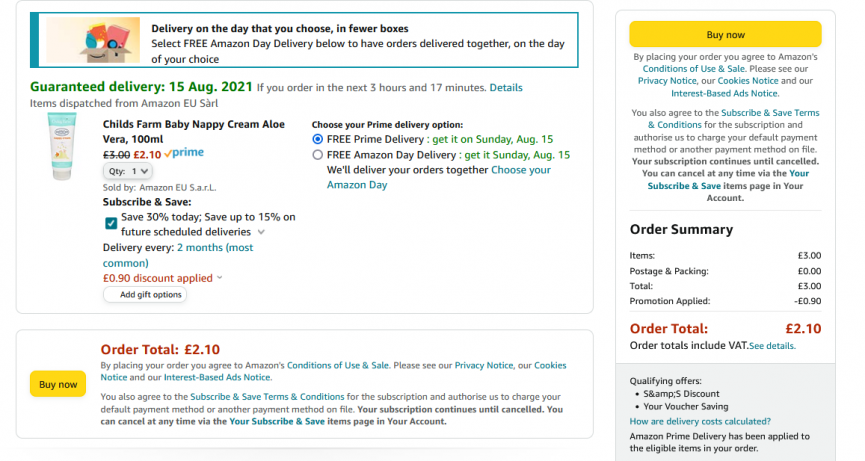Open How are delivery costs calculated link
Screen dimensions: 865x461
(x=700, y=421)
